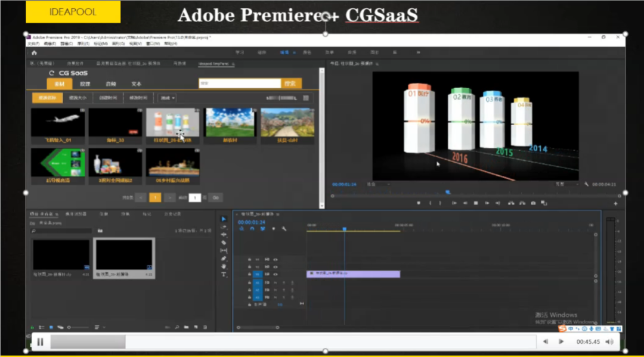This screenshot has height=357, width=644.
Task: Refresh the CG SaaS panel
Action: (x=52, y=73)
